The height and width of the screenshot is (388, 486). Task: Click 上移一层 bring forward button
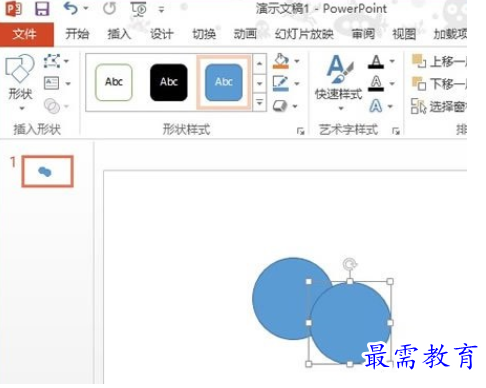point(439,61)
